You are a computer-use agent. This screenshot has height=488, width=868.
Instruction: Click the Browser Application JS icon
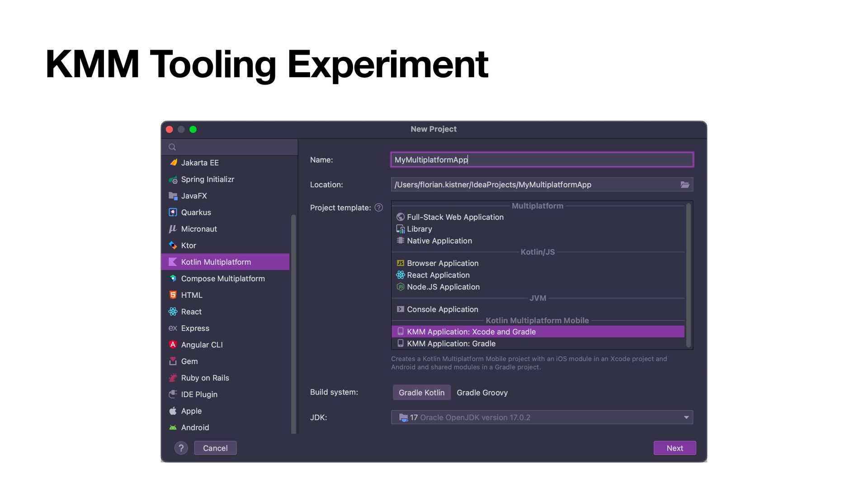pyautogui.click(x=401, y=263)
